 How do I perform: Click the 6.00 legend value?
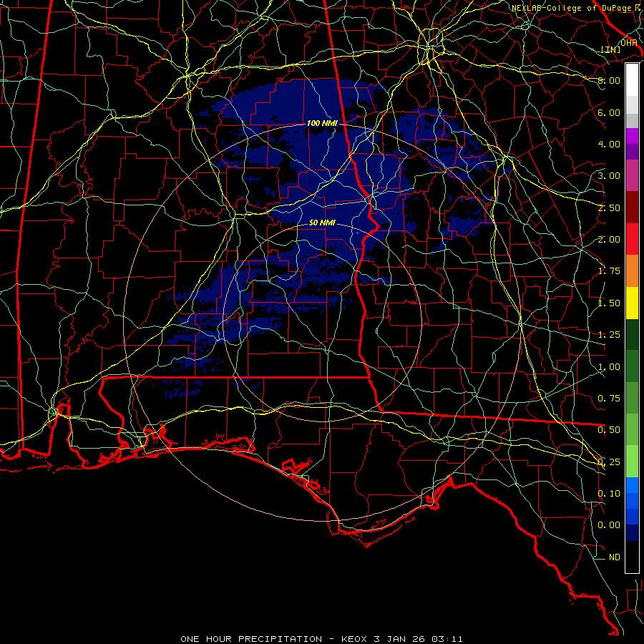pos(609,112)
